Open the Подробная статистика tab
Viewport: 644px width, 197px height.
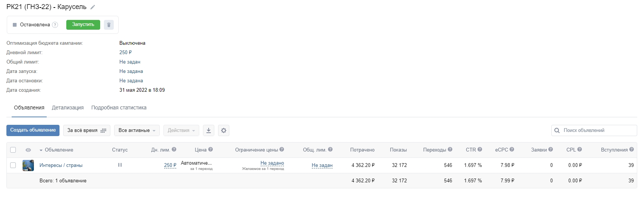[119, 108]
